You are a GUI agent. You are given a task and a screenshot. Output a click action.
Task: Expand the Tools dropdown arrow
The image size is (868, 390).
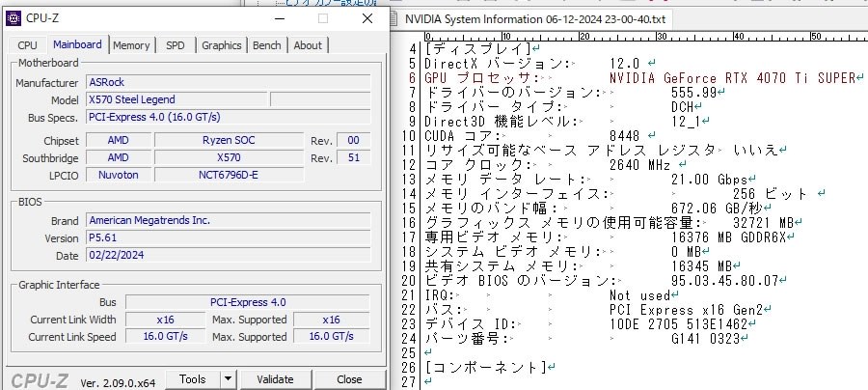click(228, 379)
